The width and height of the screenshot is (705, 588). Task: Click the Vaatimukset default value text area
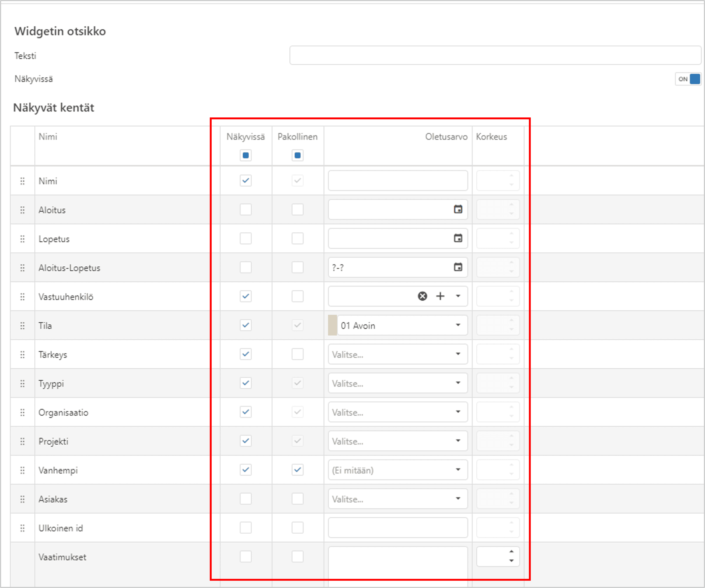click(x=398, y=566)
